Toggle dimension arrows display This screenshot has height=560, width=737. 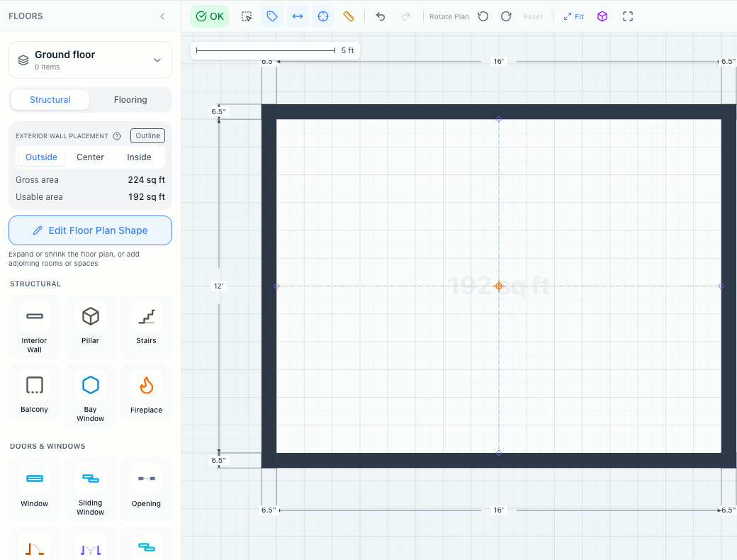298,16
